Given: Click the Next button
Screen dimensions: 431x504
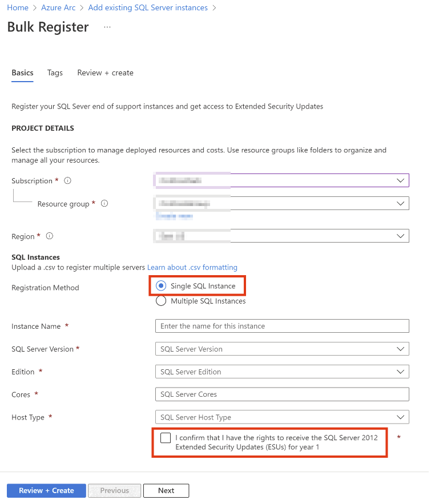Looking at the screenshot, I should click(x=167, y=492).
